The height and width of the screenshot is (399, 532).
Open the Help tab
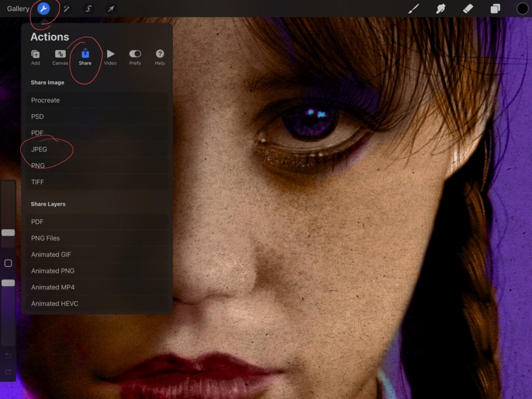click(x=160, y=57)
